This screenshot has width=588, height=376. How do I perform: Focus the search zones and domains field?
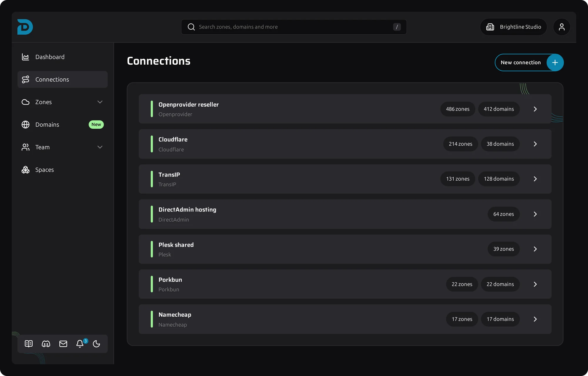294,27
